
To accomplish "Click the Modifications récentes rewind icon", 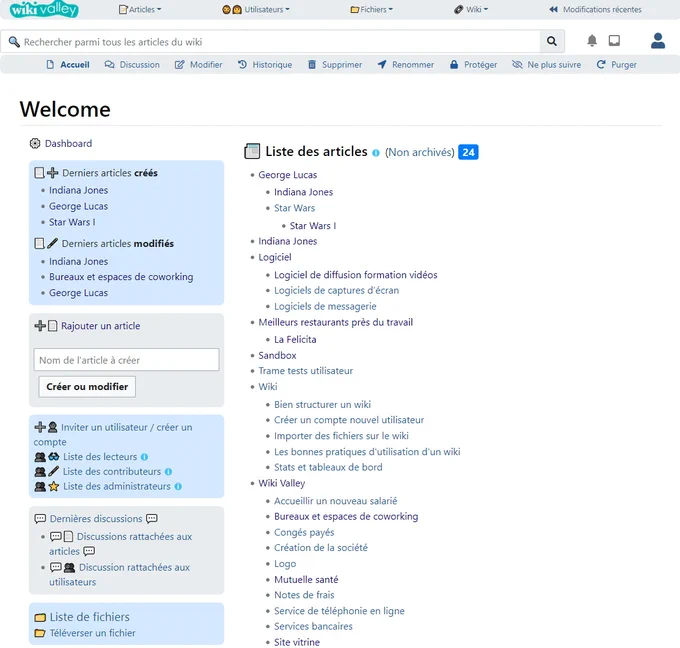I will 553,9.
